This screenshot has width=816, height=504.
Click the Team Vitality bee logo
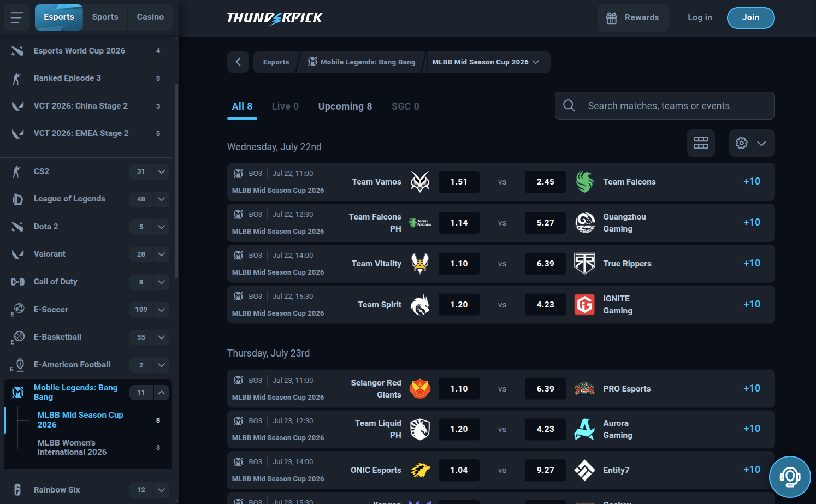coord(420,264)
